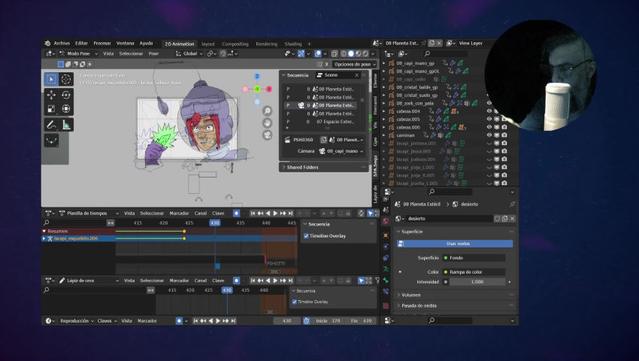639x361 pixels.
Task: Click Color Rampa de color field
Action: 474,272
